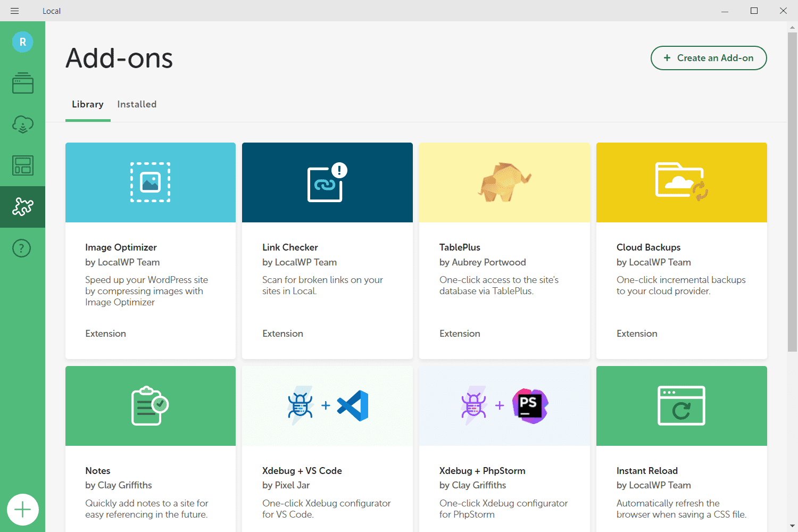The image size is (798, 532).
Task: Click the TablePlus elephant thumbnail
Action: point(504,182)
